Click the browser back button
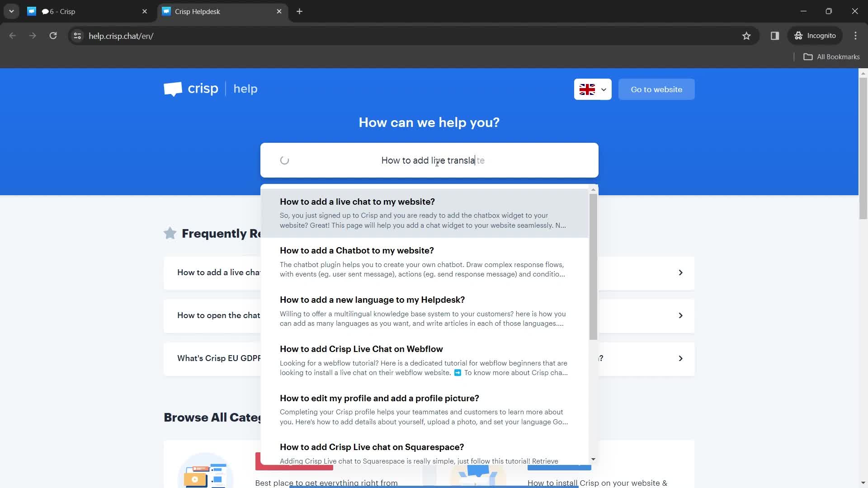 click(13, 36)
